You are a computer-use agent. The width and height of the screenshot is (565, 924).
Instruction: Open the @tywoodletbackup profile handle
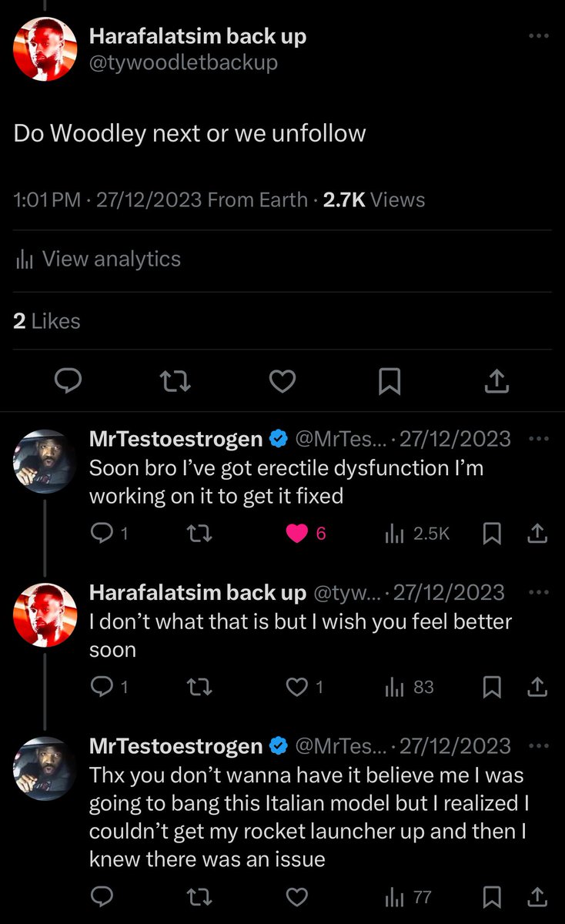[x=183, y=62]
